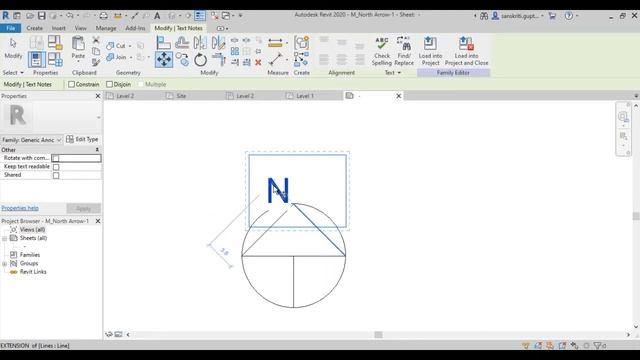Screen dimensions: 640x360
Task: Enable the Constrain checkbox
Action: (x=71, y=84)
